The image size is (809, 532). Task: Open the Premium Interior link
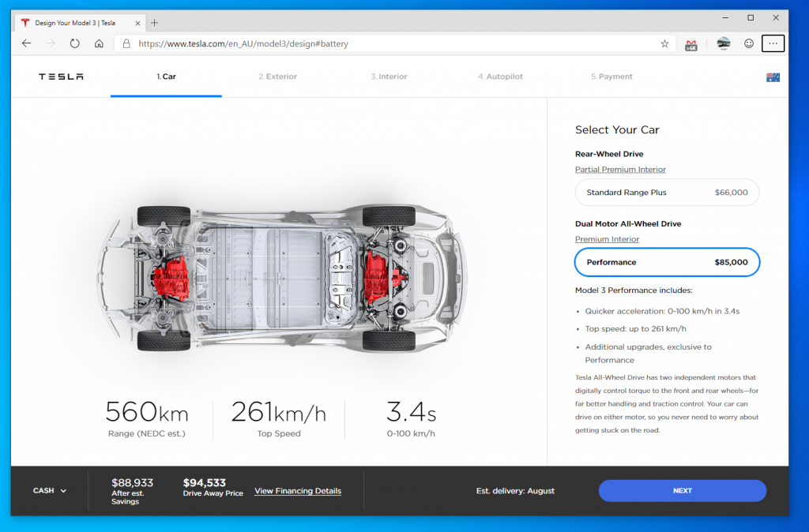click(x=607, y=239)
